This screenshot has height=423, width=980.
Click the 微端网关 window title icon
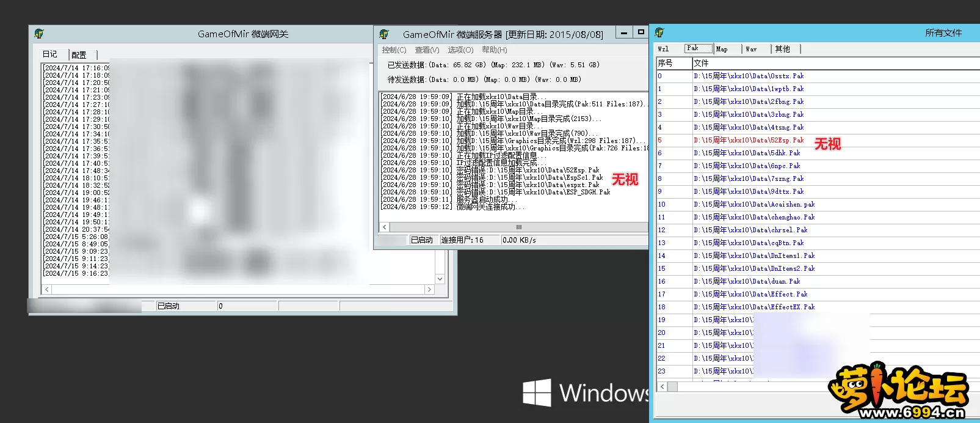(x=39, y=34)
